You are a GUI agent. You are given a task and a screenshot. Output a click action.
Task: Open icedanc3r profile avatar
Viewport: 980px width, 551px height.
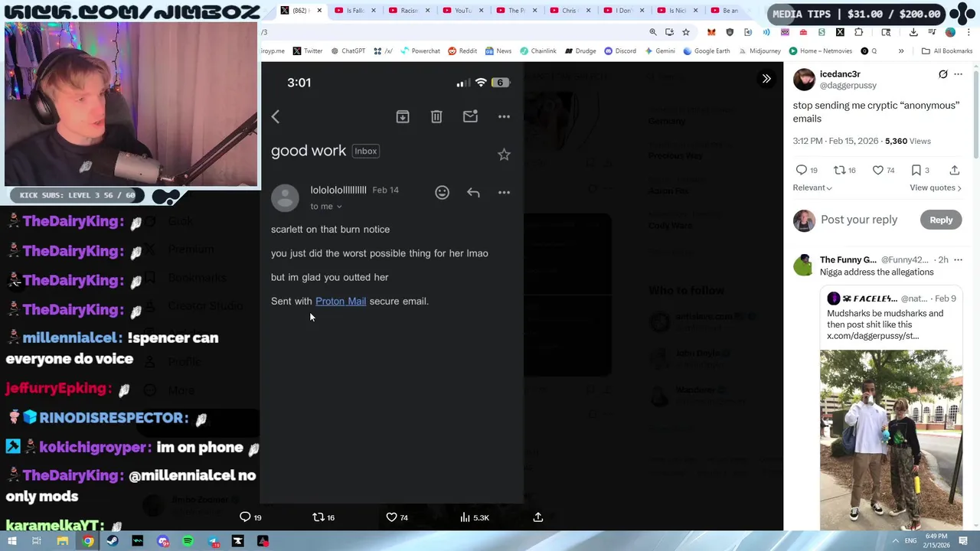804,80
